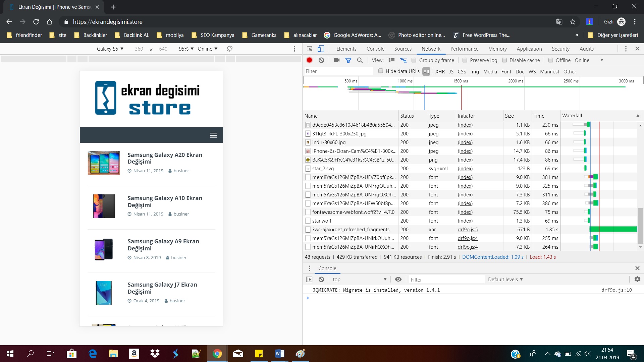The height and width of the screenshot is (362, 644).
Task: Create a live expression eye icon
Action: [x=398, y=279]
